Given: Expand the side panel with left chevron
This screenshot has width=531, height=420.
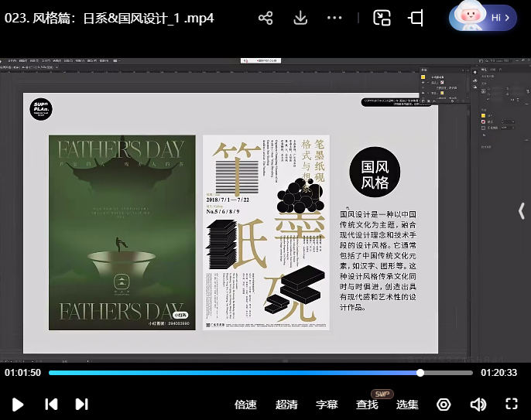Looking at the screenshot, I should click(522, 212).
